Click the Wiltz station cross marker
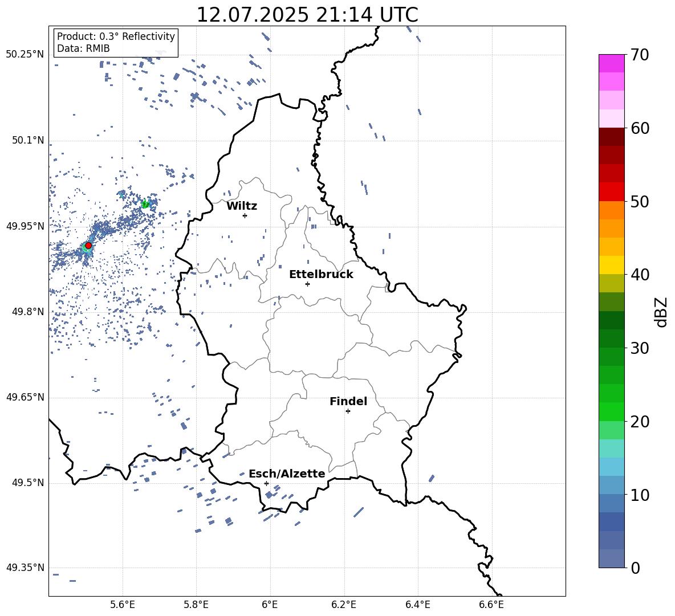The width and height of the screenshot is (675, 616). [x=245, y=215]
